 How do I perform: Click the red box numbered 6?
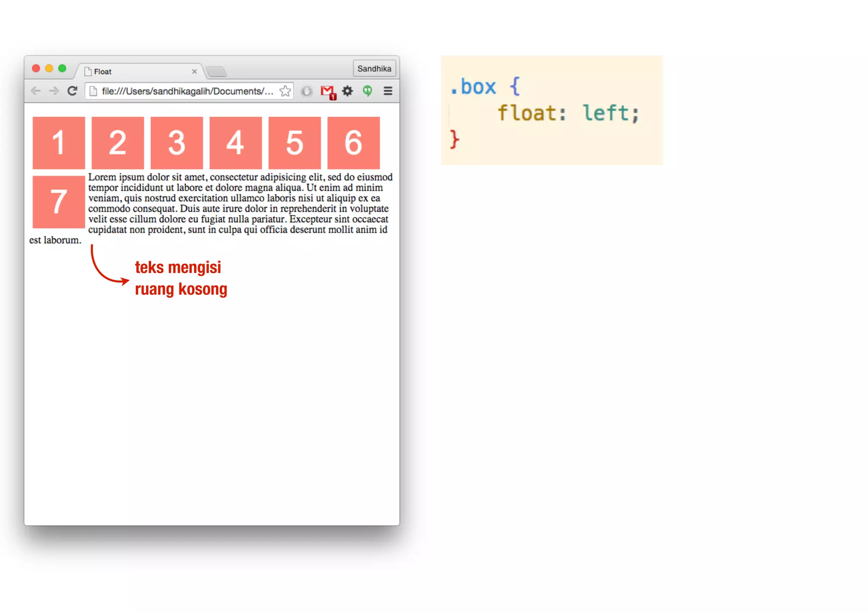(353, 143)
